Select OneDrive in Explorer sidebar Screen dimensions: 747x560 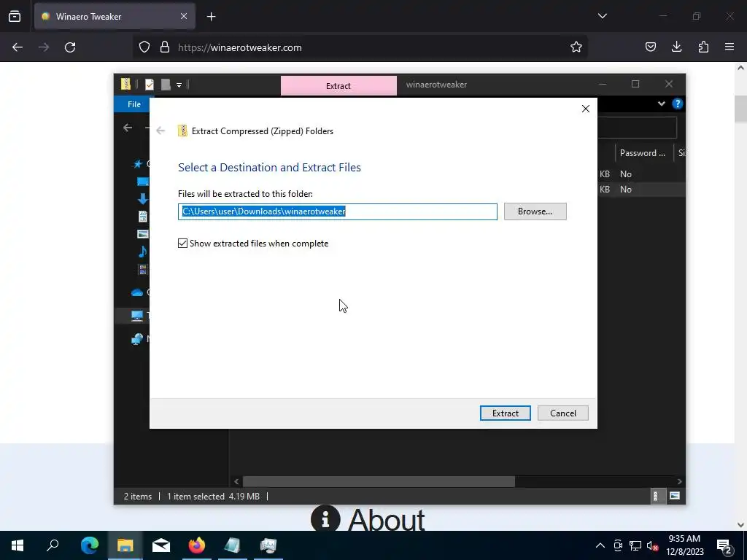point(137,292)
